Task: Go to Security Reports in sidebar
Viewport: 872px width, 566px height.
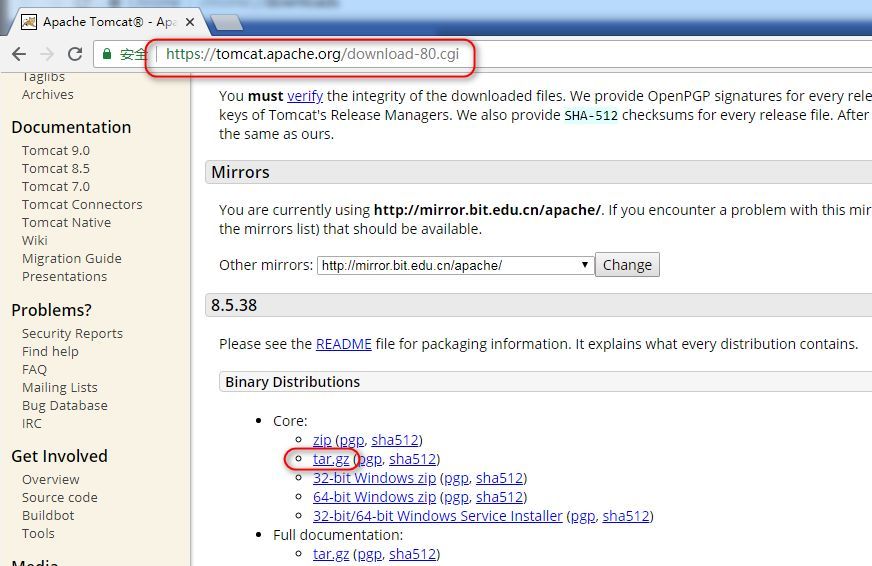Action: point(72,333)
